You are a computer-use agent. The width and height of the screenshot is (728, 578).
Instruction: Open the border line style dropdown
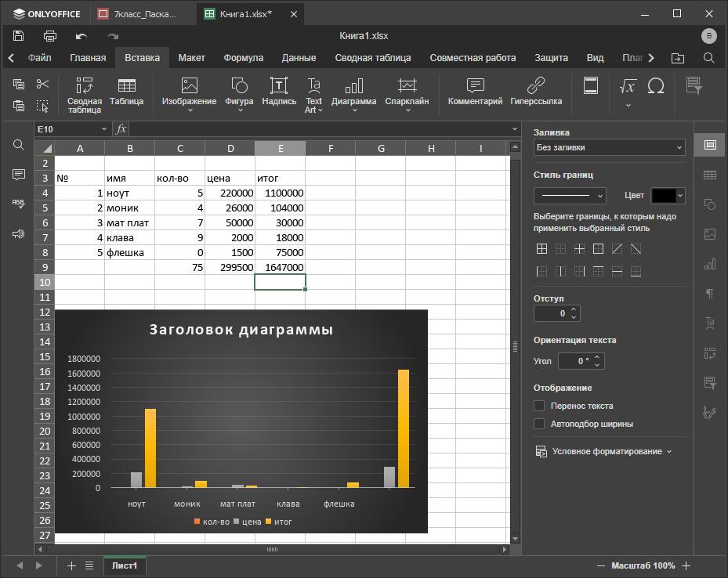tap(570, 196)
